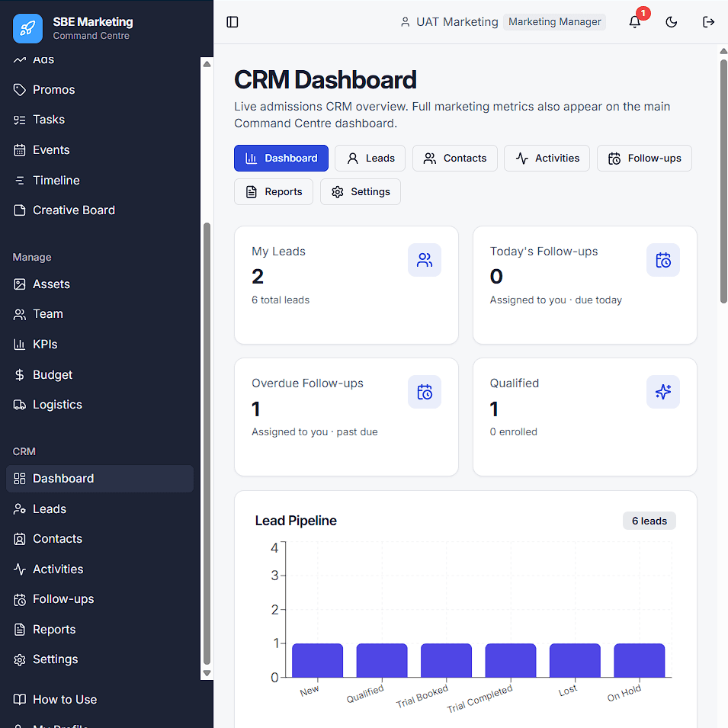Switch to the Leads tab
This screenshot has width=728, height=728.
tap(370, 159)
